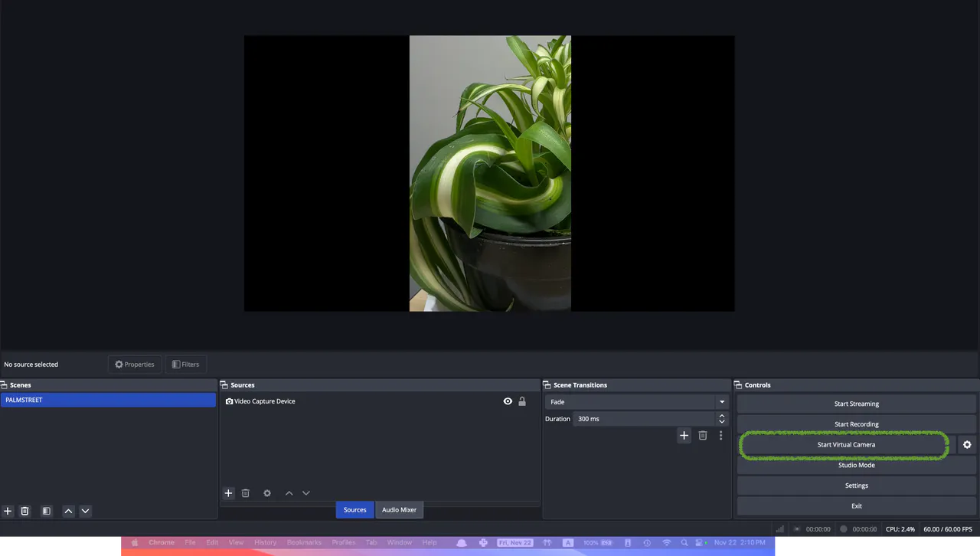The width and height of the screenshot is (980, 556).
Task: Open virtual camera configuration gear
Action: 967,445
